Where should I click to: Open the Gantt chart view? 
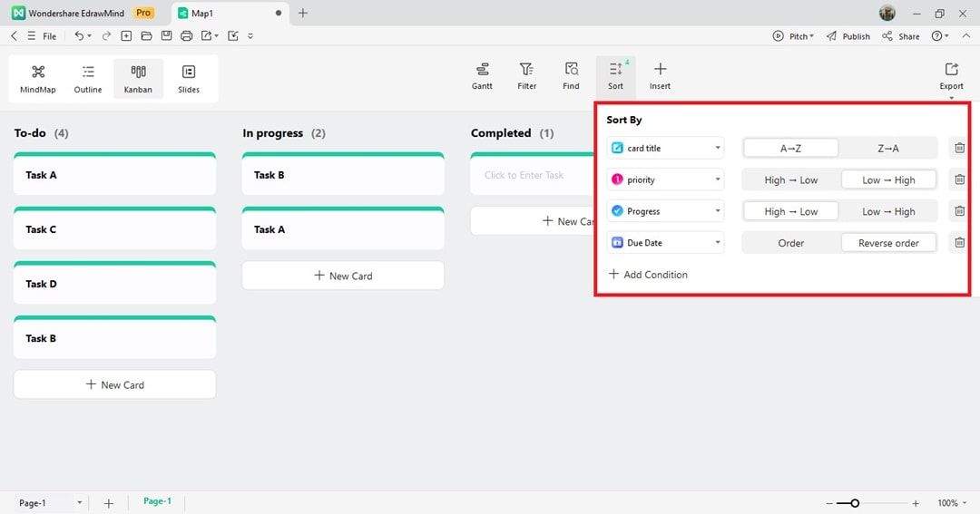click(x=482, y=75)
